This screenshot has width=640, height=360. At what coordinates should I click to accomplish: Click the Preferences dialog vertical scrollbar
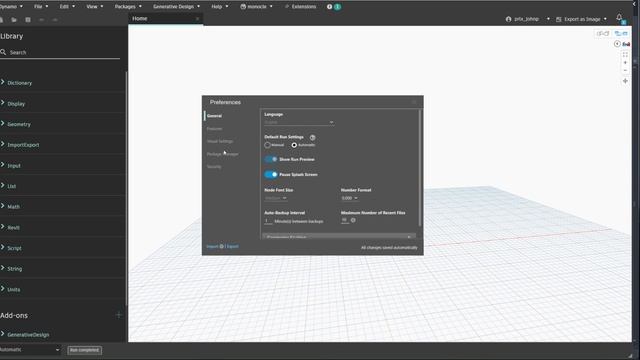coord(419,167)
